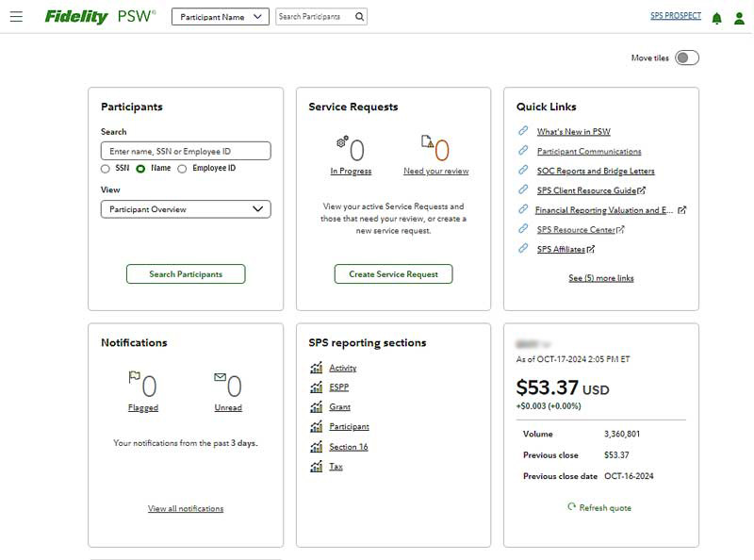
Task: Expand the Participant Name dropdown
Action: click(x=220, y=17)
